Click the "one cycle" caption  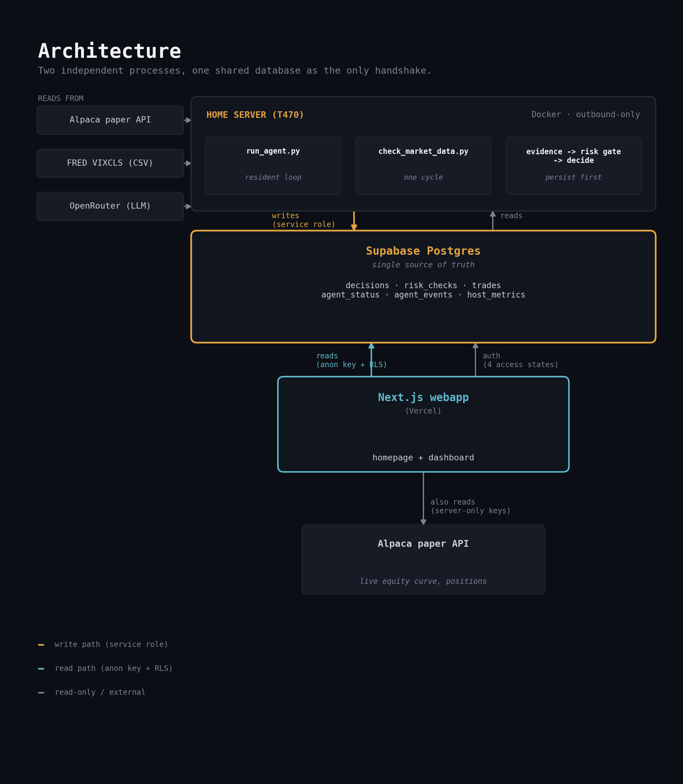coord(423,177)
